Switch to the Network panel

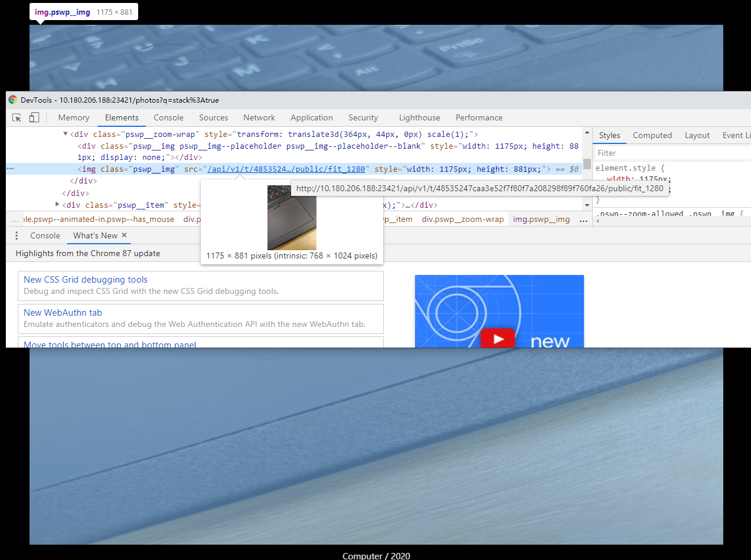pos(259,117)
